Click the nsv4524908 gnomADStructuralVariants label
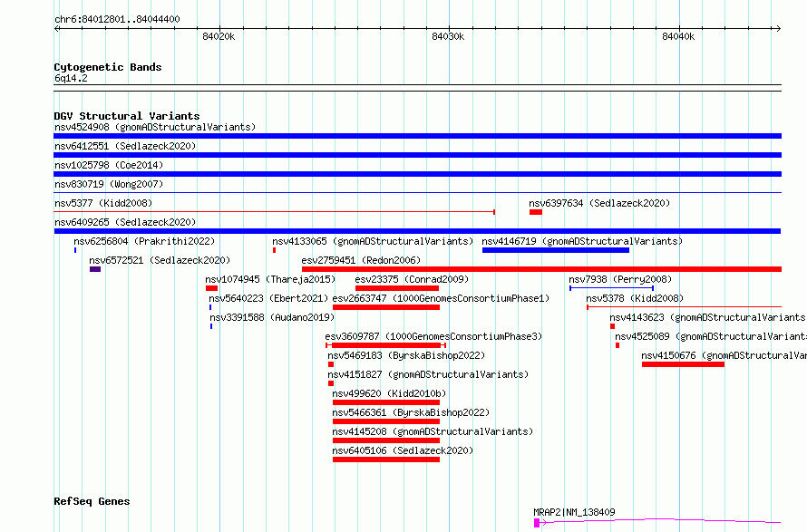 pos(155,127)
